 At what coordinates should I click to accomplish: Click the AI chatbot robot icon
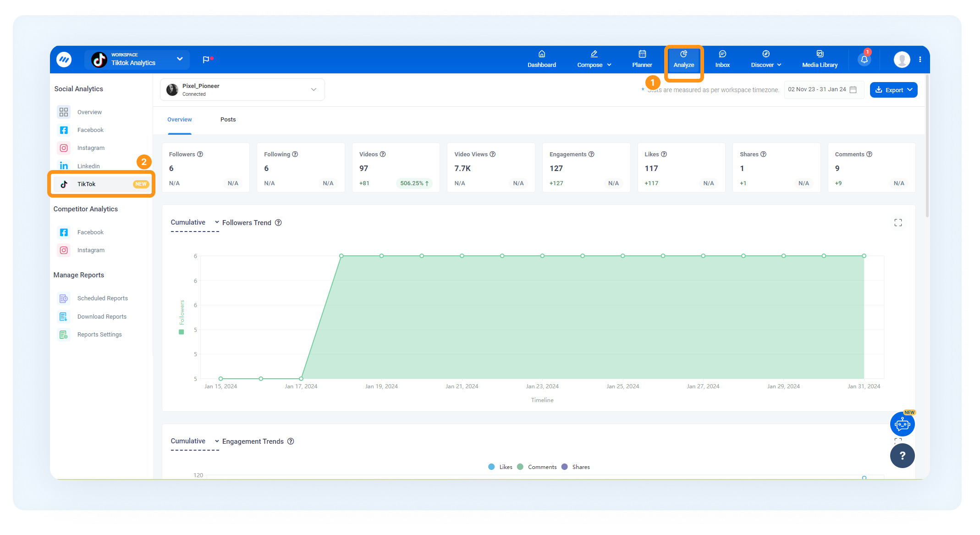coord(902,424)
